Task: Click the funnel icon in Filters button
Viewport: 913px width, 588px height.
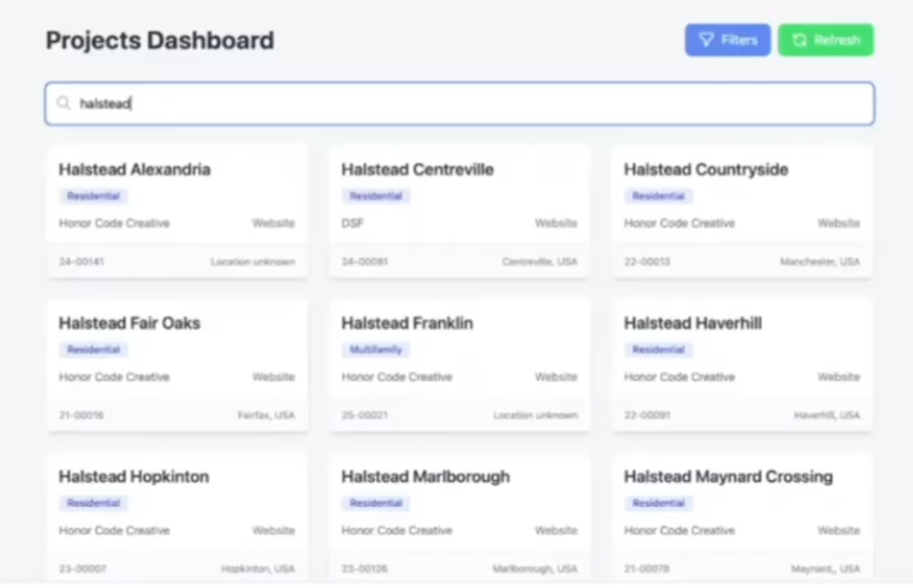Action: click(x=706, y=40)
